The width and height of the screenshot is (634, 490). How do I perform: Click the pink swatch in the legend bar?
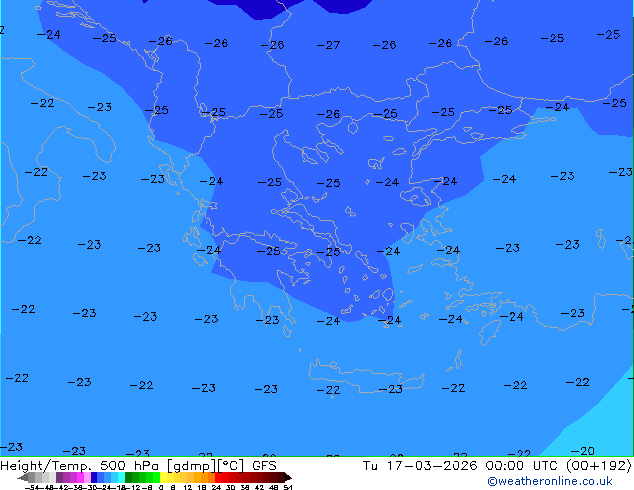[x=87, y=477]
